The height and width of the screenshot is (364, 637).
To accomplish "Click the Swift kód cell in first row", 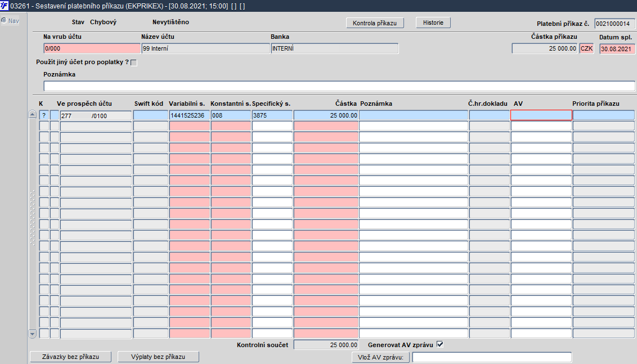I will 151,115.
